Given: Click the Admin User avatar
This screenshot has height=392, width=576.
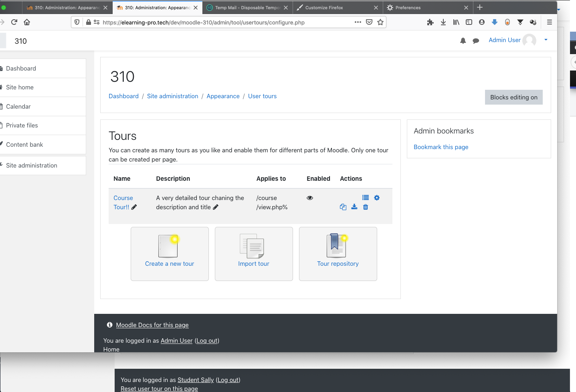Looking at the screenshot, I should click(530, 40).
